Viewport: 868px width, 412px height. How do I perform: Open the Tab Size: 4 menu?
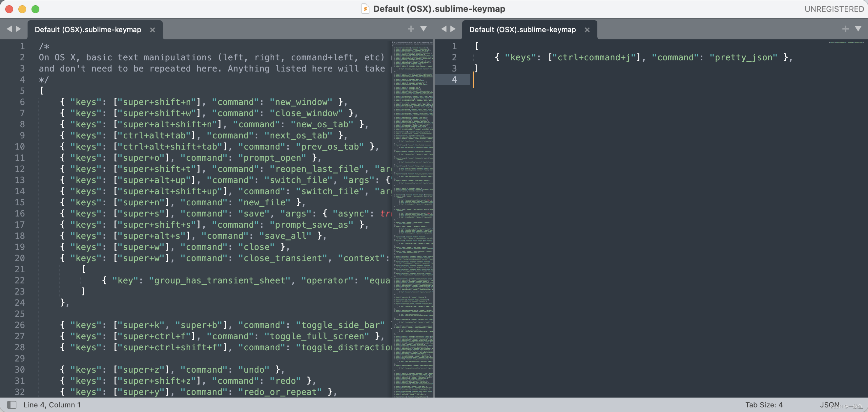point(764,404)
